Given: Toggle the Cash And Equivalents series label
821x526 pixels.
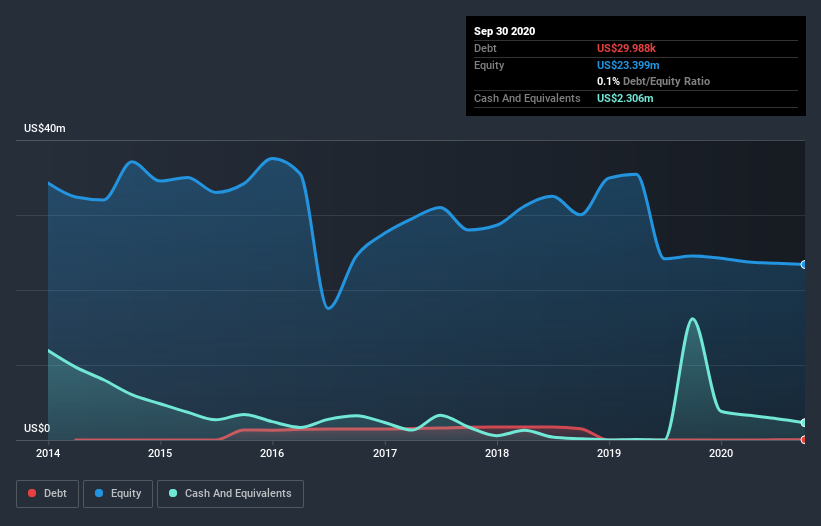Looking at the screenshot, I should click(238, 494).
